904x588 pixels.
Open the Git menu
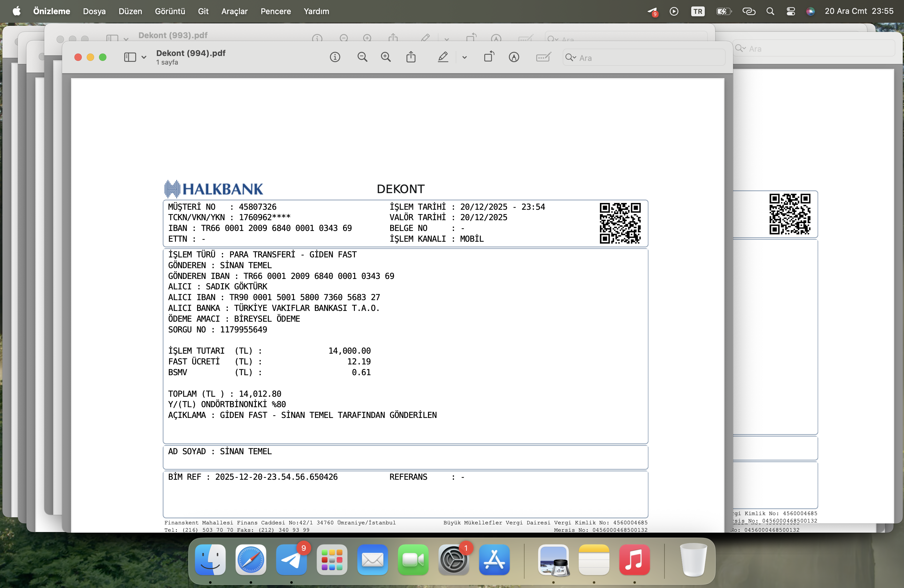[x=203, y=11]
